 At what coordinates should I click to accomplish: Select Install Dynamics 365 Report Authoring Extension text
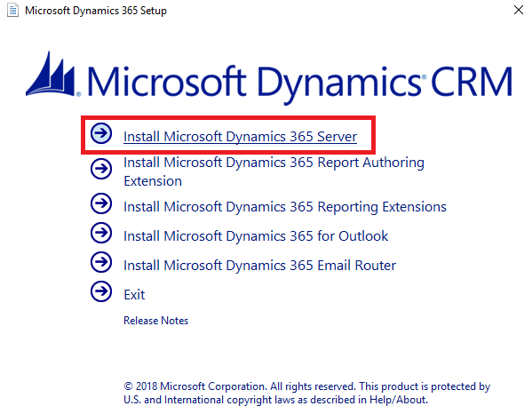274,171
